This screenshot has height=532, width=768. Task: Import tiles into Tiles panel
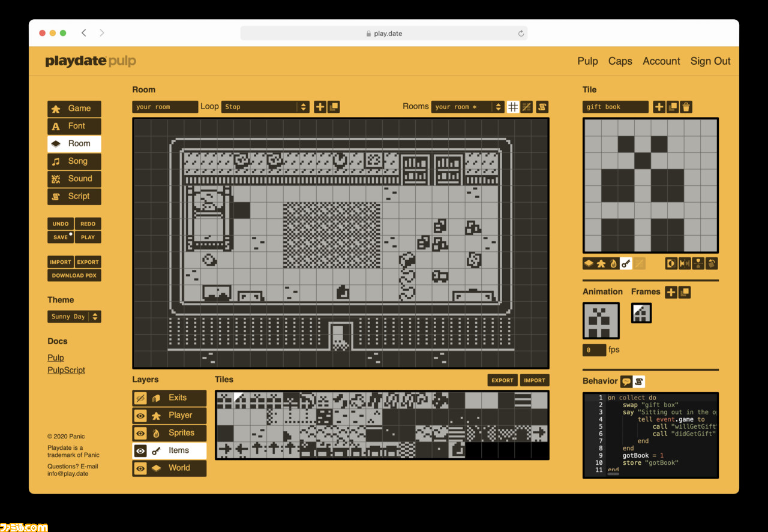coord(534,380)
